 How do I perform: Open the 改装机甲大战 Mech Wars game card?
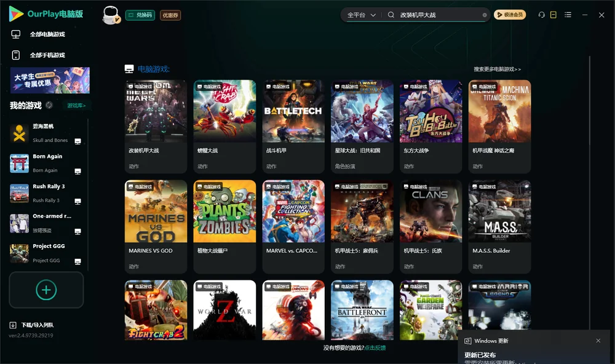click(x=156, y=126)
